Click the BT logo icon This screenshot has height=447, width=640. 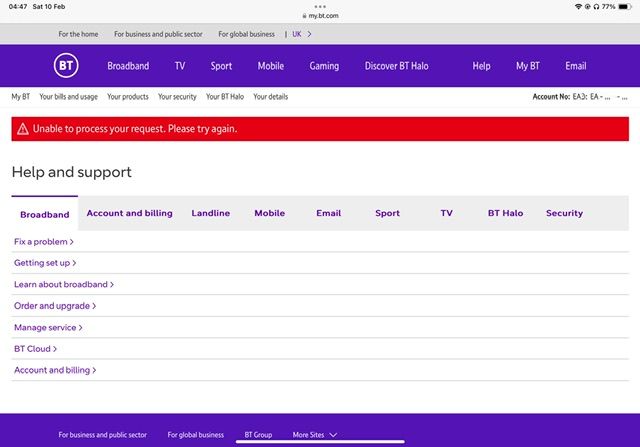tap(65, 66)
